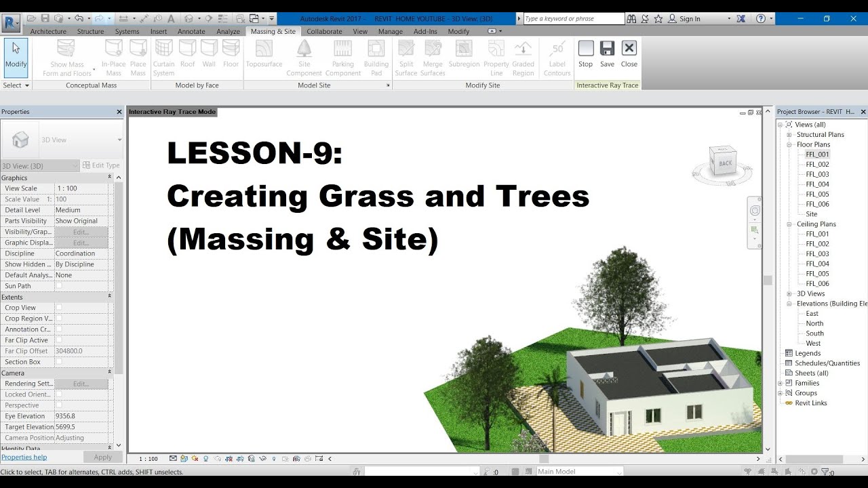Open the Collaborate ribbon tab

coord(324,31)
